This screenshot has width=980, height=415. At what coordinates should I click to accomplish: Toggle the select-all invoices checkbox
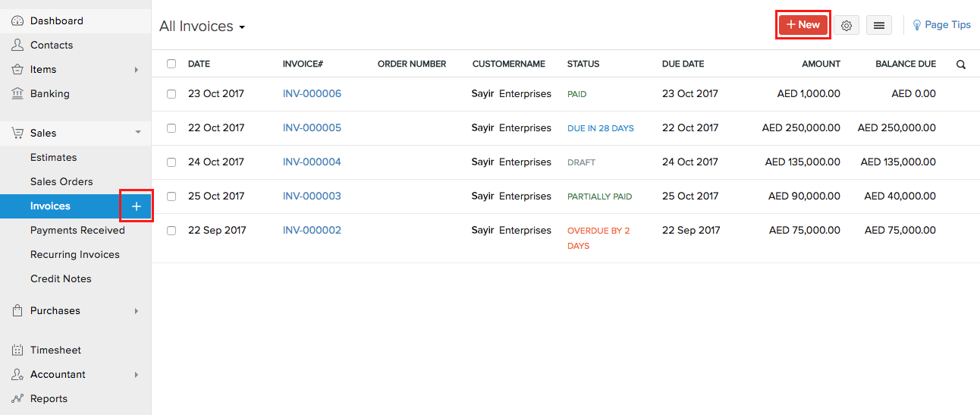pyautogui.click(x=171, y=64)
